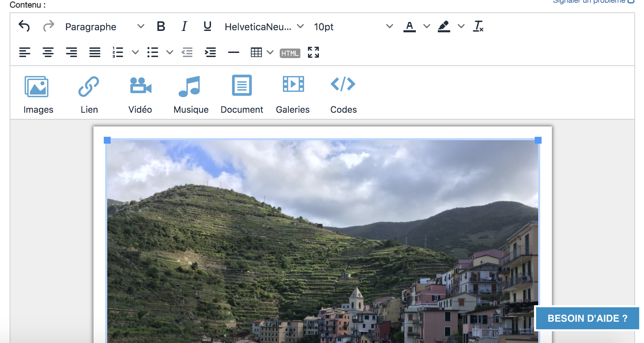Screen dimensions: 644x343
Task: Insert Galeries into the content
Action: tap(293, 94)
